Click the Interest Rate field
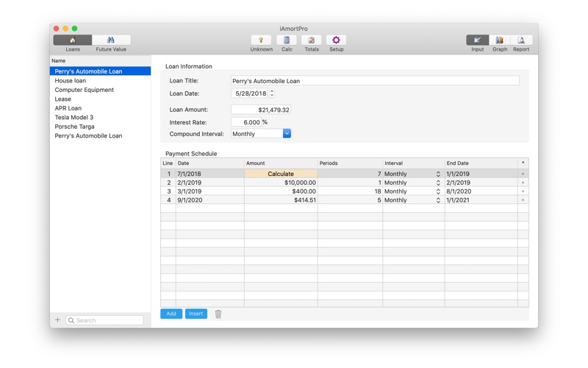Screen dimensions: 588x368 246,122
